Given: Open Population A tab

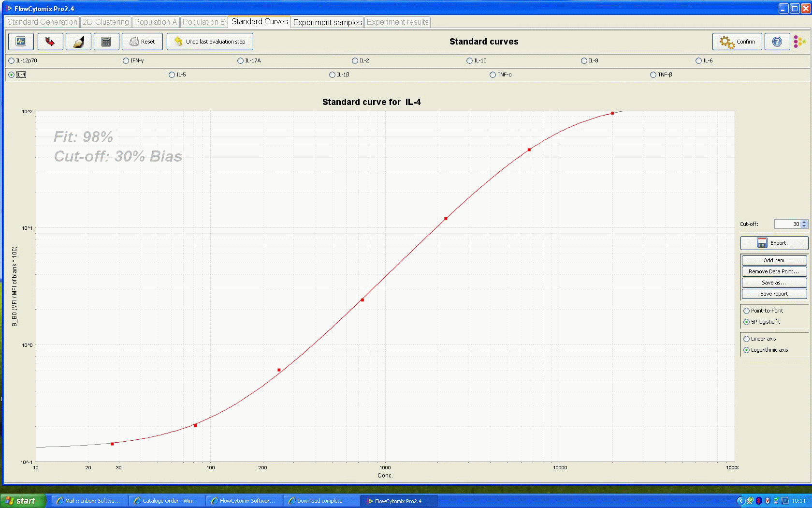Looking at the screenshot, I should [x=156, y=22].
